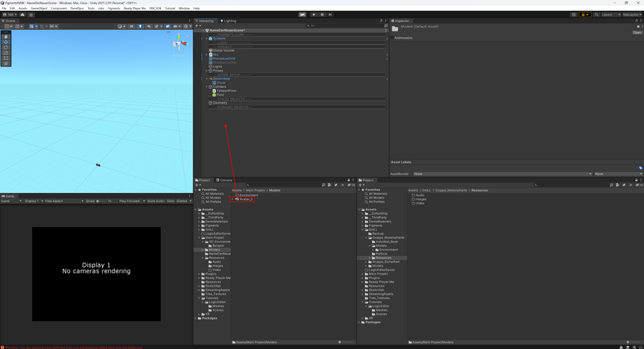Toggle scene audio button
The image size is (644, 349).
(149, 26)
